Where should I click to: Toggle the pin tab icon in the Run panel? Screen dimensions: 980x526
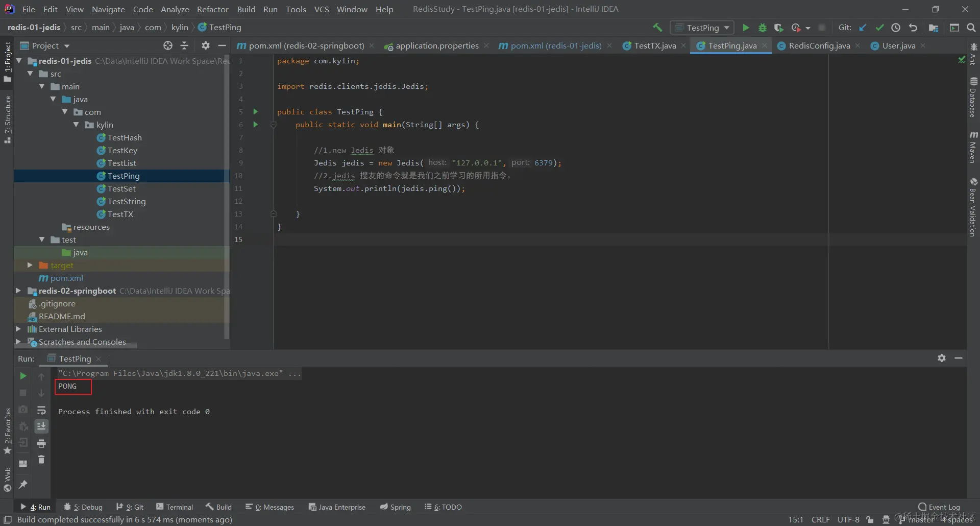coord(23,484)
